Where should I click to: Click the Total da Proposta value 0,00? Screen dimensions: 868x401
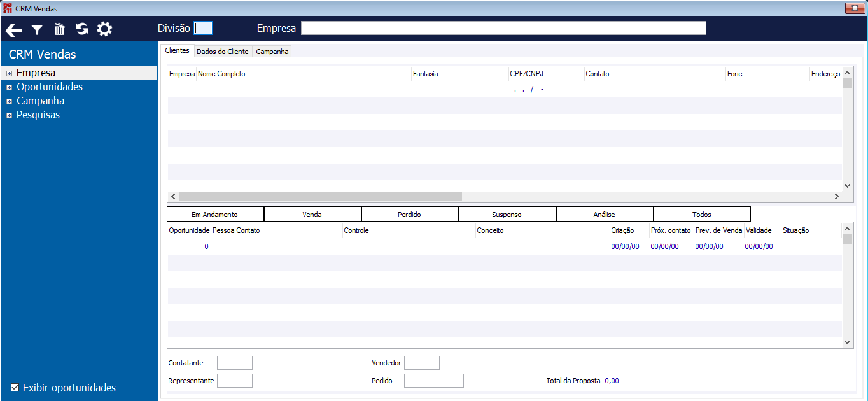[612, 381]
